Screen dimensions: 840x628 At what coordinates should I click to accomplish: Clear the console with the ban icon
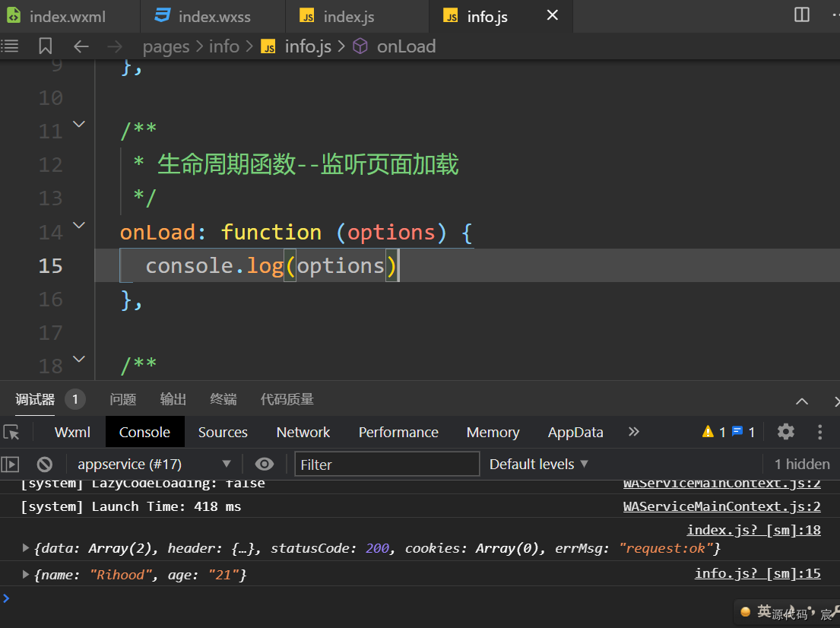click(44, 464)
